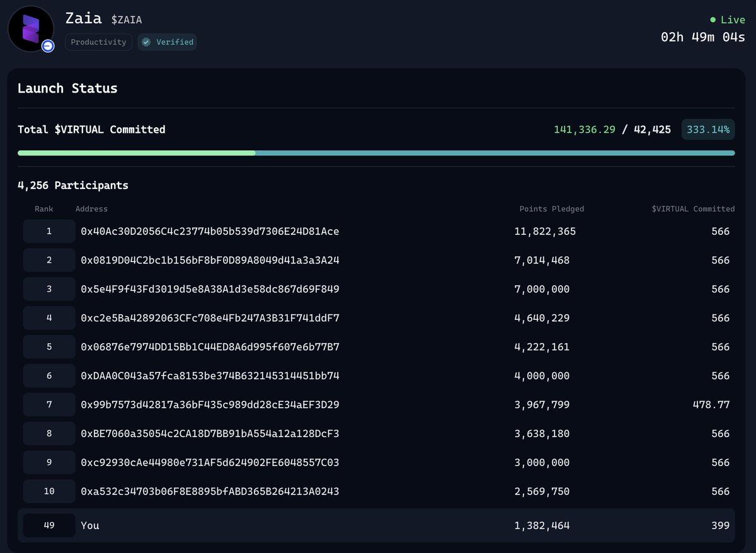The height and width of the screenshot is (553, 756).
Task: Click the 333.14% percentage badge
Action: point(708,130)
